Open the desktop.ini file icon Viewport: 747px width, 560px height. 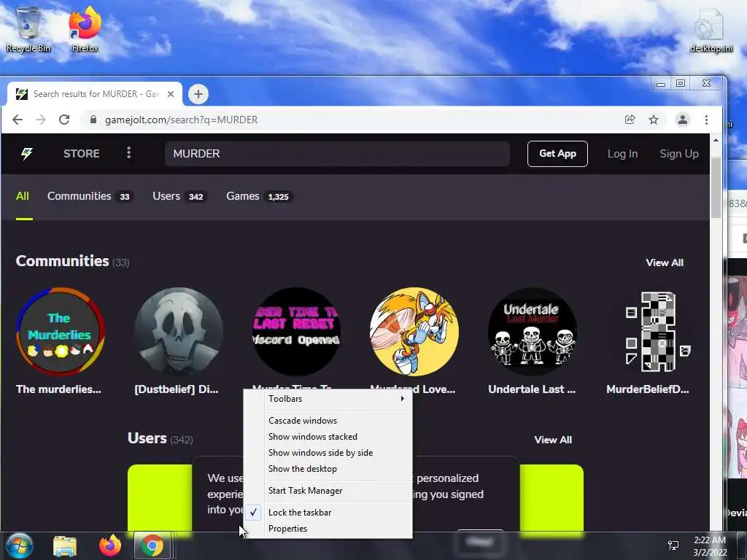click(711, 31)
